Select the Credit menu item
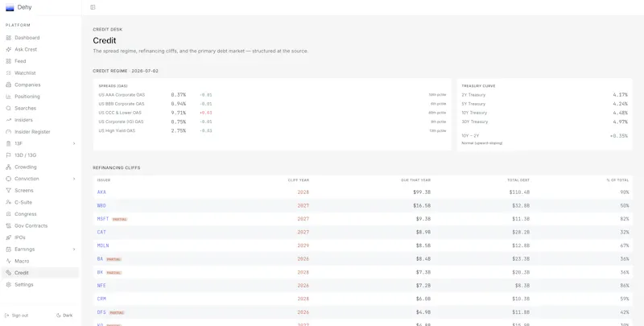 tap(41, 273)
